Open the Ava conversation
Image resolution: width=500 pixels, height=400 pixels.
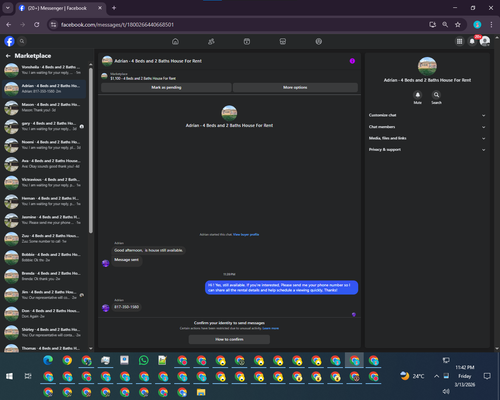(x=44, y=164)
